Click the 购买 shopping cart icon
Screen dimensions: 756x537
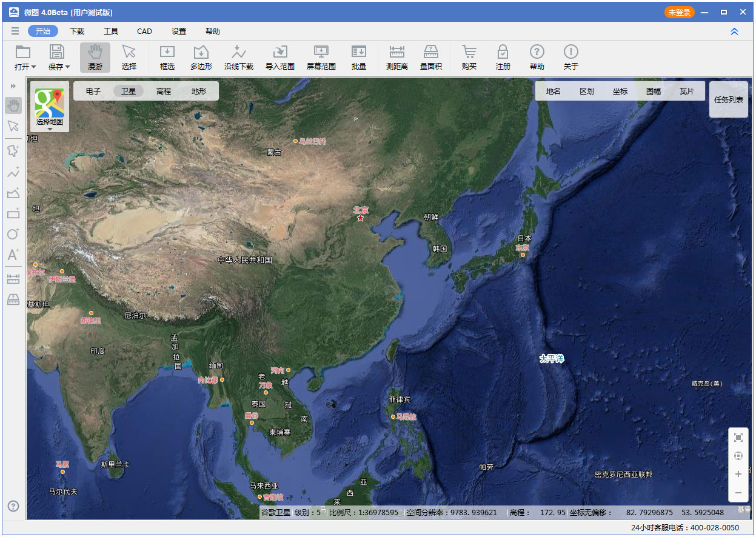pyautogui.click(x=469, y=58)
